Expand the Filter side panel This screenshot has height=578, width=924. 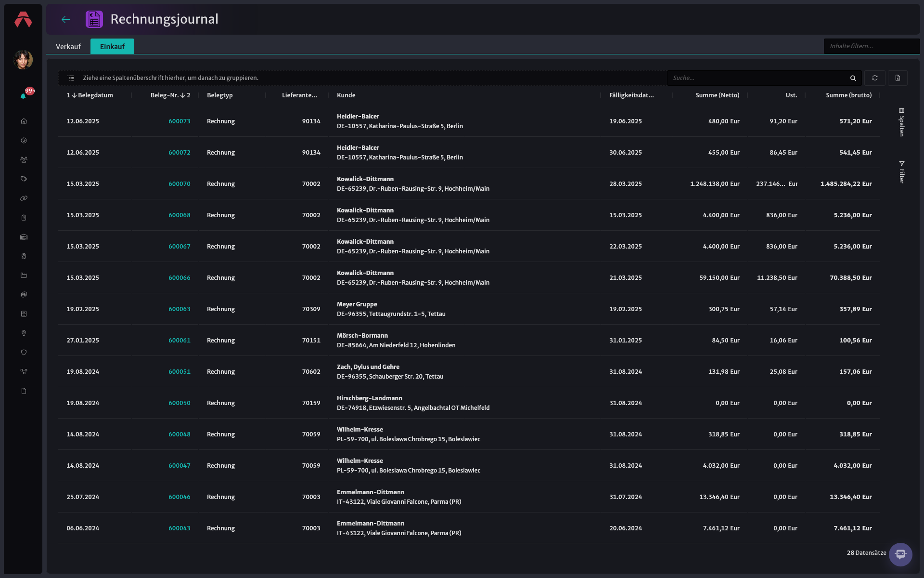click(x=902, y=172)
